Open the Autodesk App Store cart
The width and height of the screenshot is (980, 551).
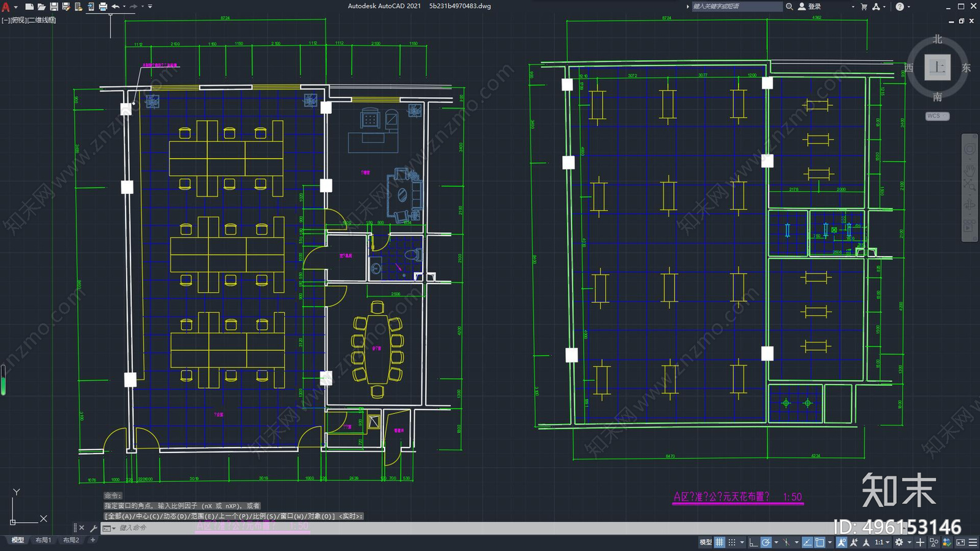[864, 6]
